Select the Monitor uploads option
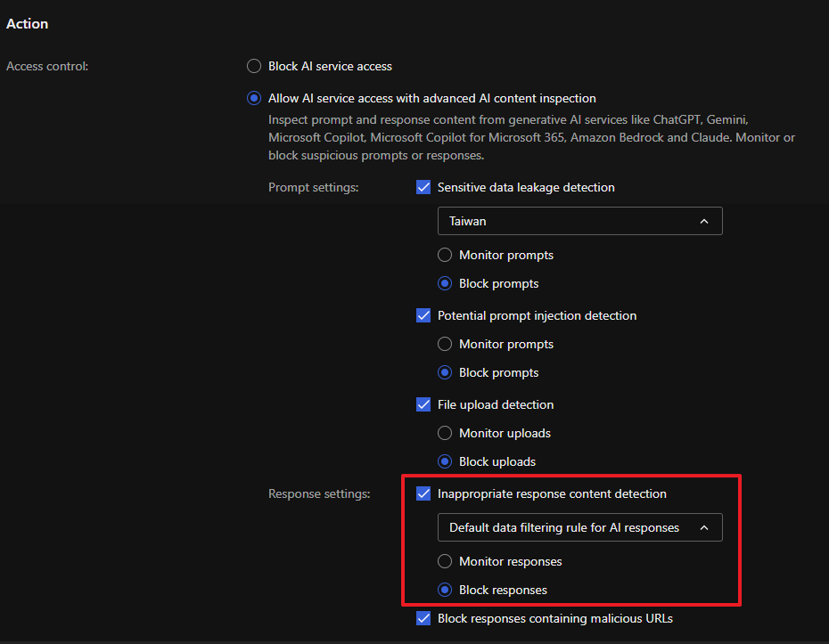The height and width of the screenshot is (644, 829). tap(445, 433)
